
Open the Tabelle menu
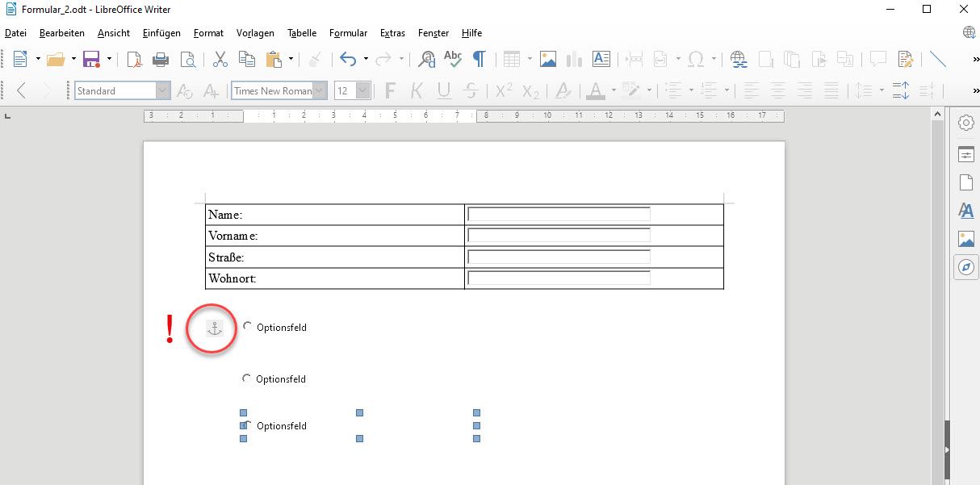302,33
